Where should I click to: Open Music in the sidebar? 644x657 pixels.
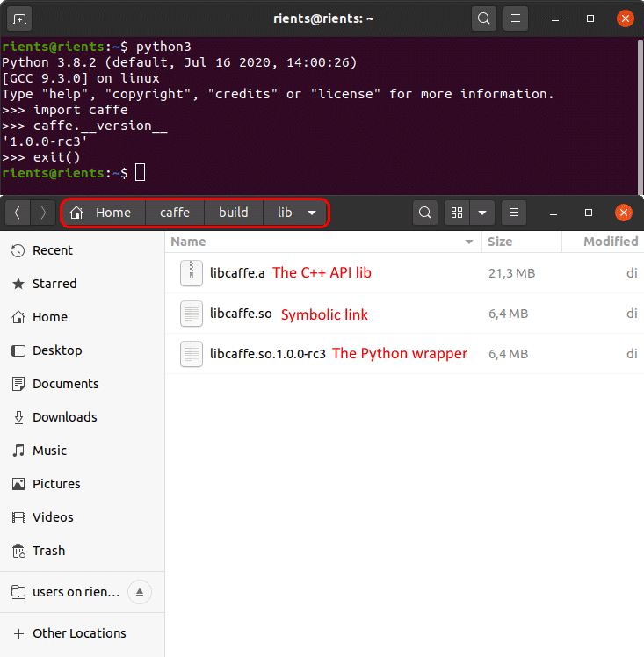(82, 451)
